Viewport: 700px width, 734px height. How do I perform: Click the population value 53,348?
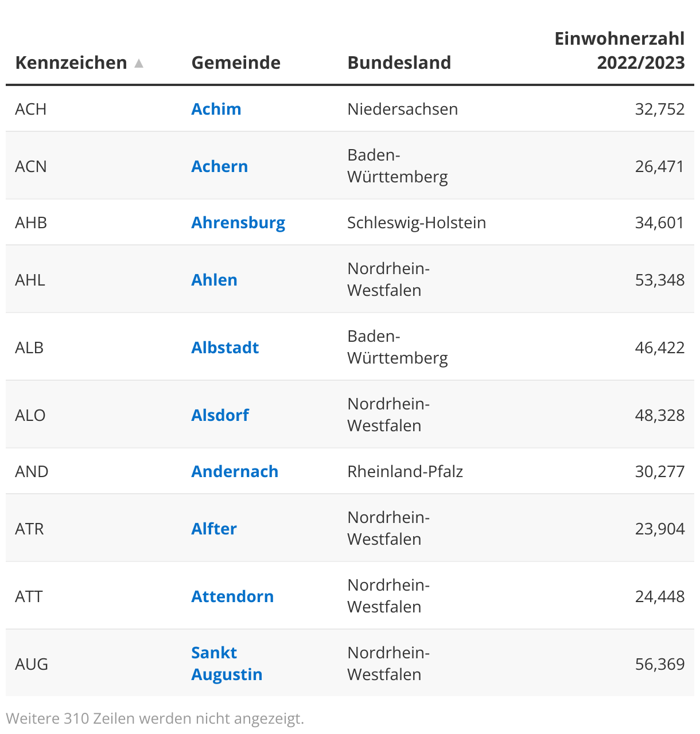tap(659, 280)
